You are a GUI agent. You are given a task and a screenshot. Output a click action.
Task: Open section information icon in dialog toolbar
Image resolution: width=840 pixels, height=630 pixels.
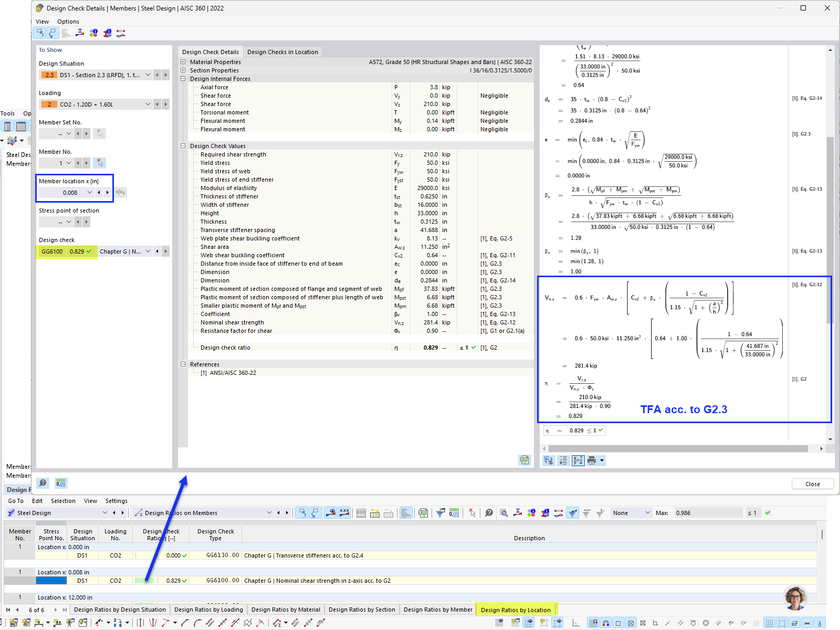tap(107, 33)
